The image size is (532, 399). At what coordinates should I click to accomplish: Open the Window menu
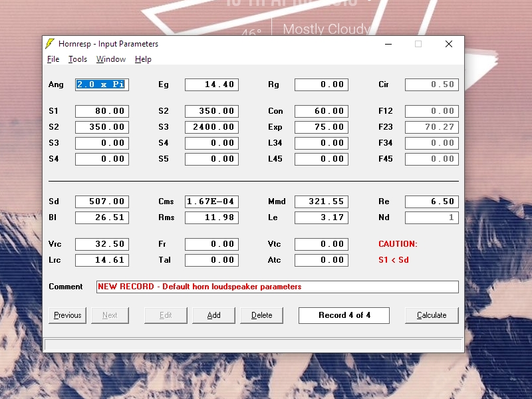click(x=111, y=59)
